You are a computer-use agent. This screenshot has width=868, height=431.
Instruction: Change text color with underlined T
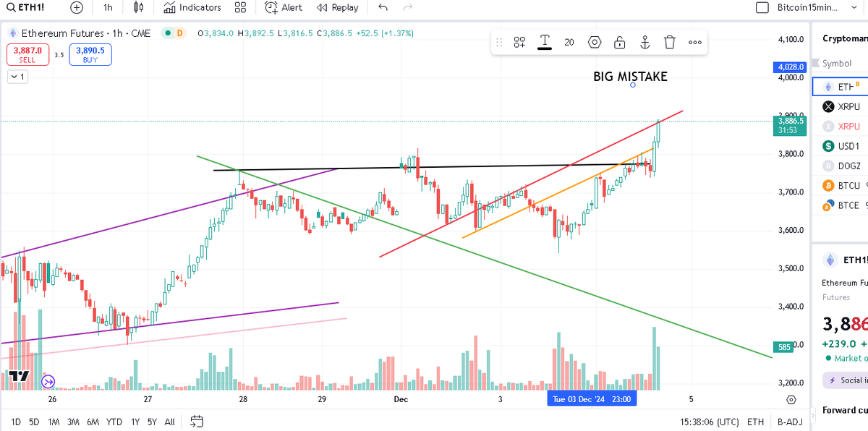(545, 42)
